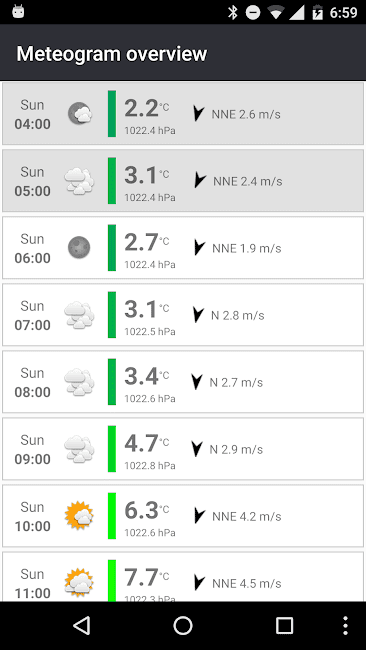Tap the Android home circle button
Viewport: 366px width, 650px height.
(183, 626)
